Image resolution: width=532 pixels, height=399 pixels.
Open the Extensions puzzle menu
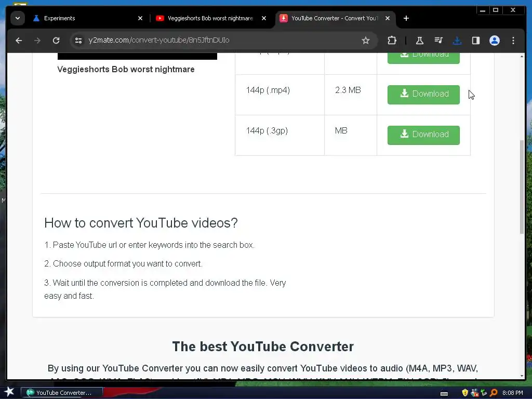click(392, 41)
